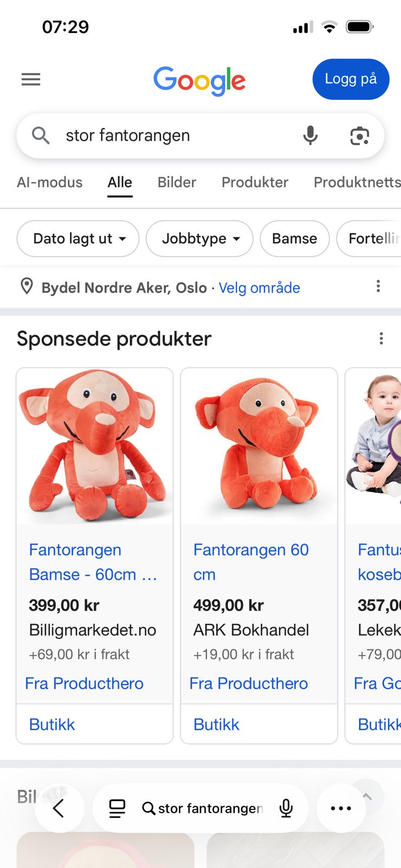Open Fantorangen 60 cm ARK Bokhandel image

[259, 446]
